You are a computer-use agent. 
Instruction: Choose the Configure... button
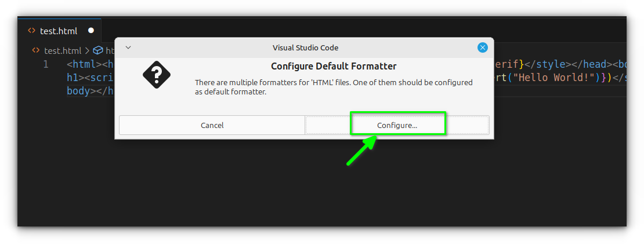[397, 125]
